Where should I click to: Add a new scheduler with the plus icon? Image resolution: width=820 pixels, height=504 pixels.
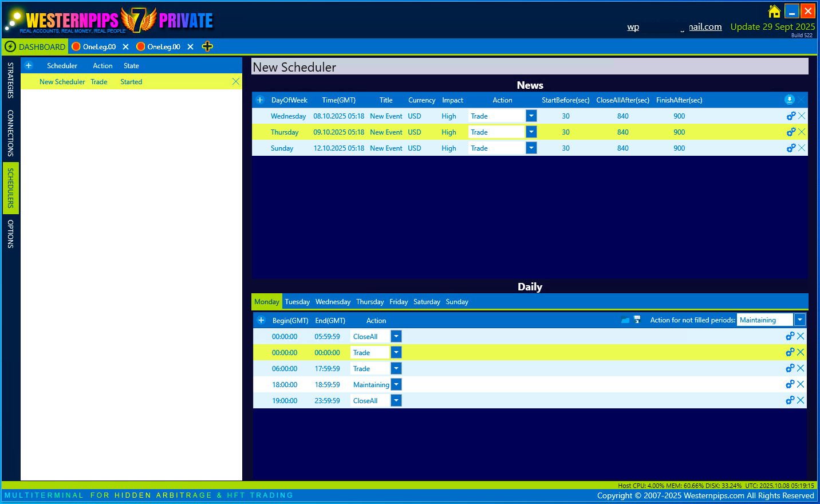(x=29, y=66)
